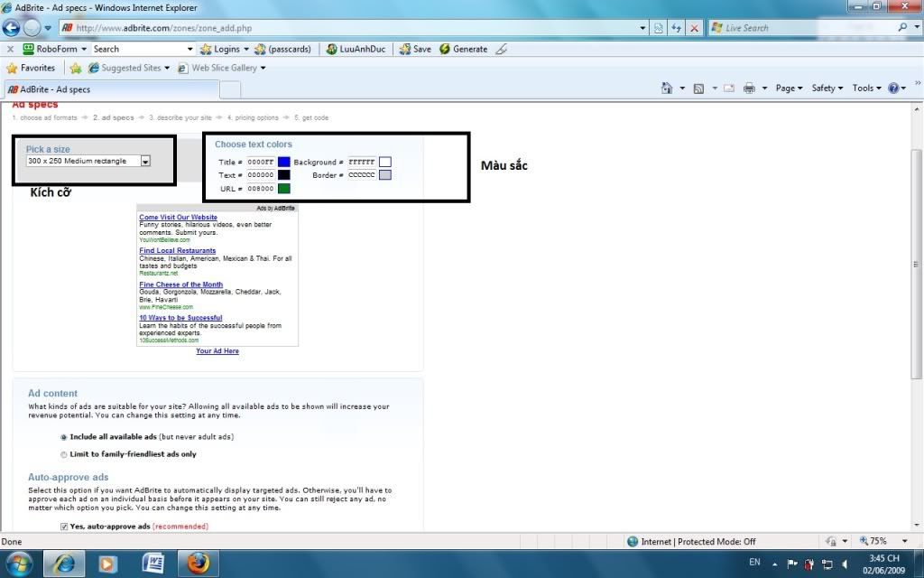Open the Windows Start menu orb
This screenshot has width=924, height=578.
(20, 564)
